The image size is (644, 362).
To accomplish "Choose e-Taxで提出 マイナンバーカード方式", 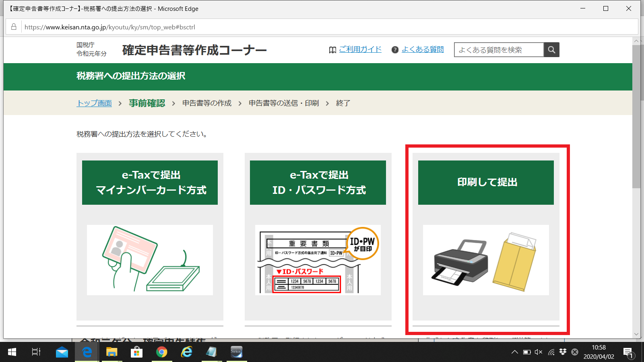I will pos(150,182).
